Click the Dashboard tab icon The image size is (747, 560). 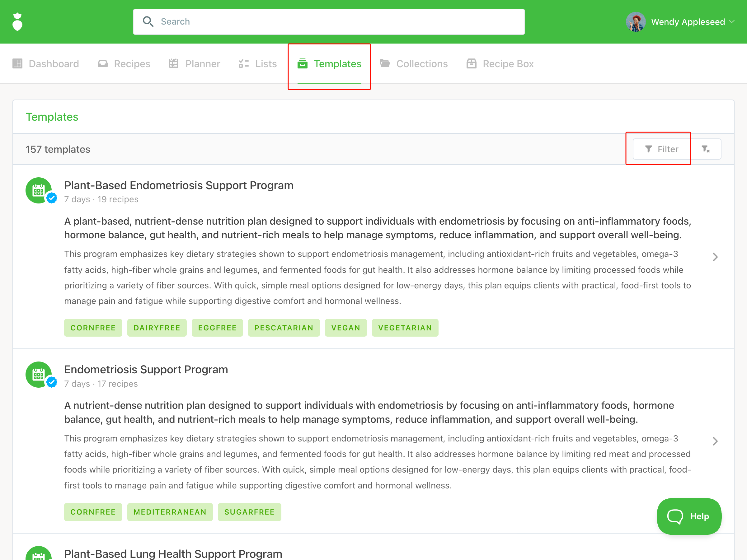click(17, 63)
